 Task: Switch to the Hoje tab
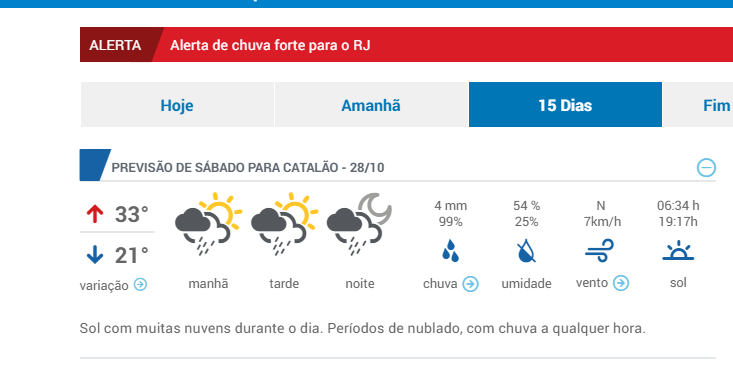tap(177, 105)
